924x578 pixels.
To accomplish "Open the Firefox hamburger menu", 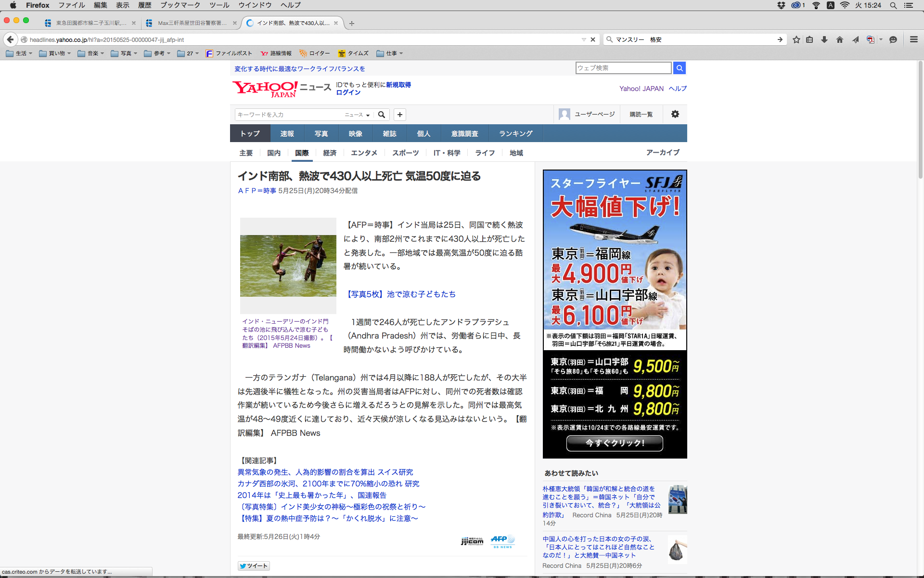I will pos(913,39).
